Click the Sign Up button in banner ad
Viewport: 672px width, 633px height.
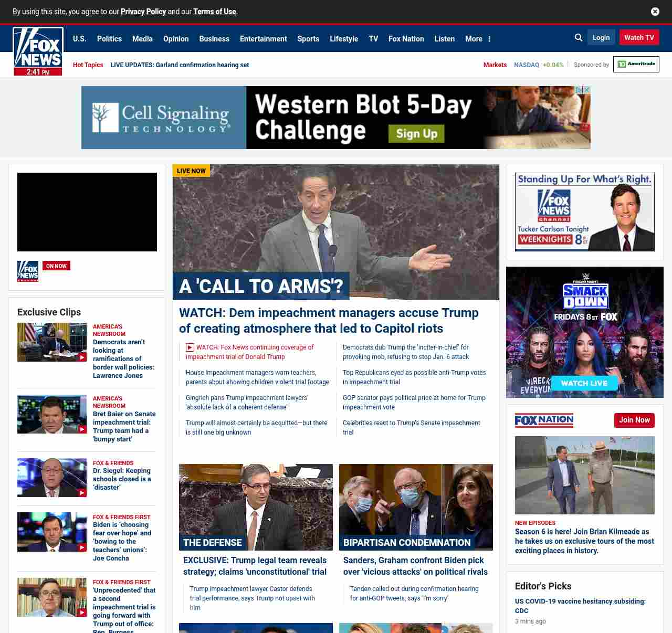coord(416,134)
